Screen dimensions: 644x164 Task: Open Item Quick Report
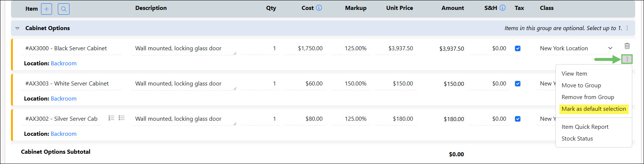click(585, 127)
